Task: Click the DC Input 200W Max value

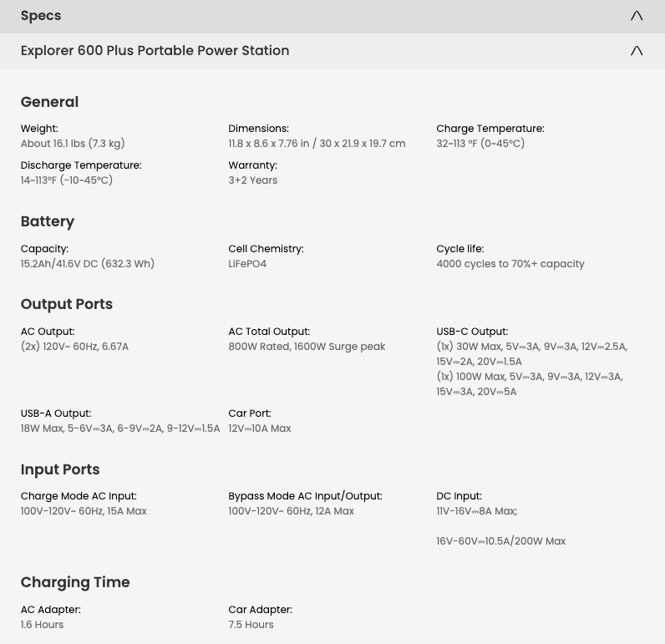Action: (501, 541)
